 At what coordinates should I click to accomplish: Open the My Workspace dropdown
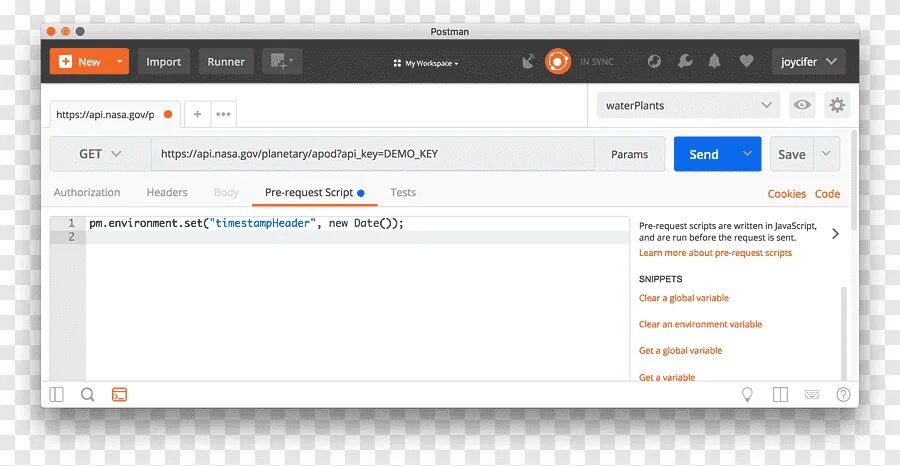point(426,64)
